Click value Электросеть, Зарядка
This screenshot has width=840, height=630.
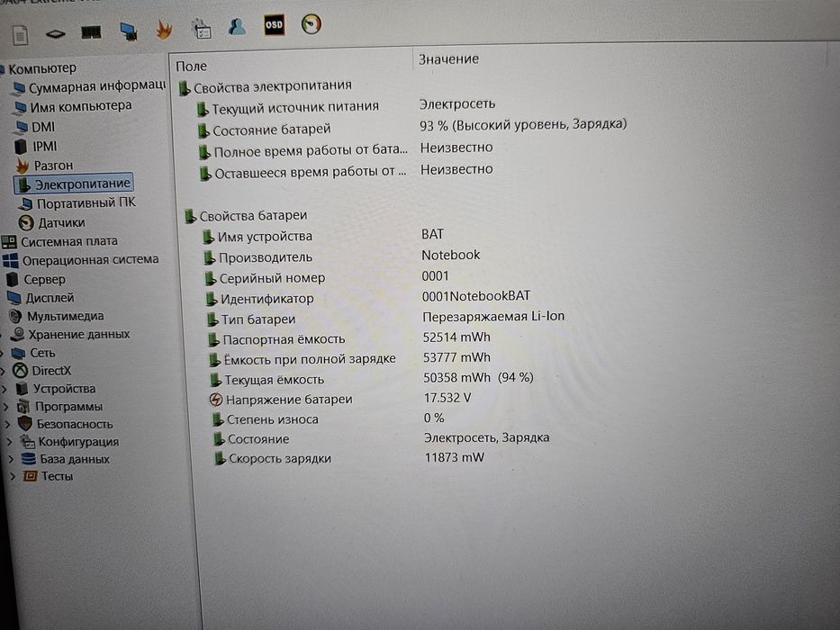pyautogui.click(x=486, y=437)
